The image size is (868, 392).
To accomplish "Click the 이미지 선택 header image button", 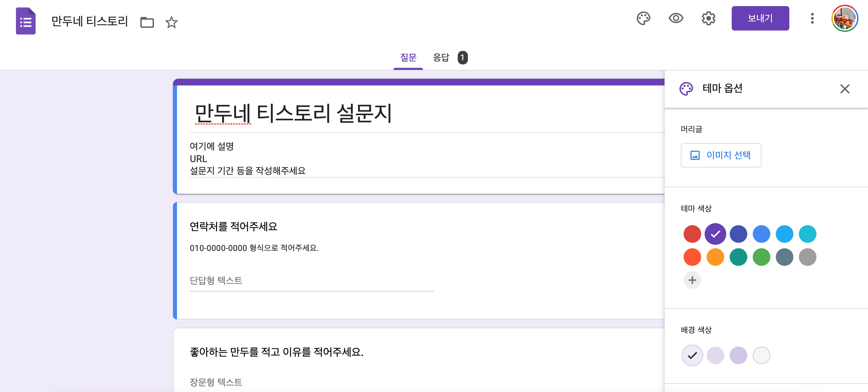I will pos(721,155).
